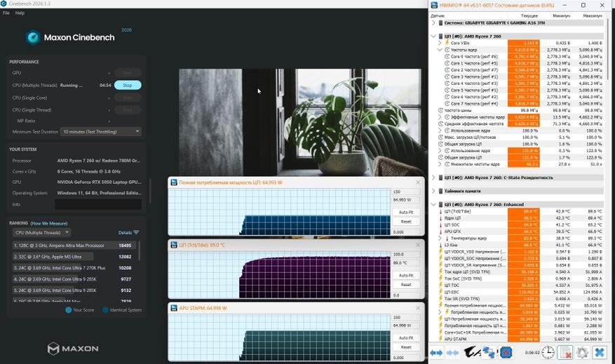
Task: Expand the Система: GIGABYTE sensor group
Action: coord(433,22)
